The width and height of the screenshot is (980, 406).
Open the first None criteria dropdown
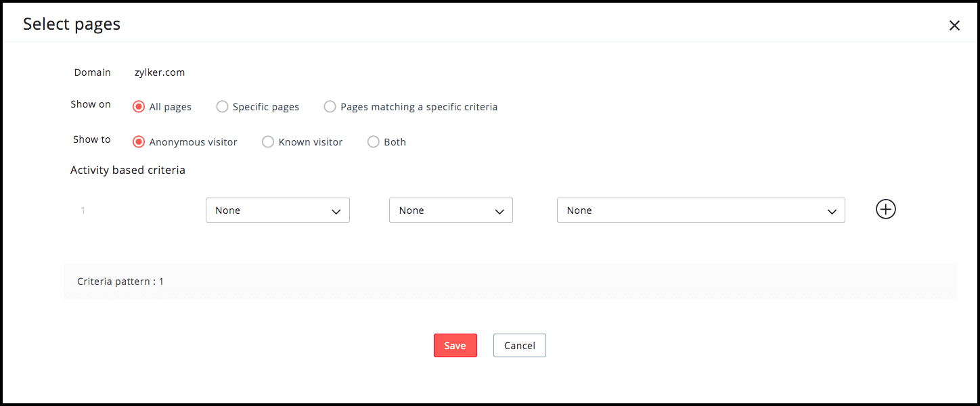[277, 210]
